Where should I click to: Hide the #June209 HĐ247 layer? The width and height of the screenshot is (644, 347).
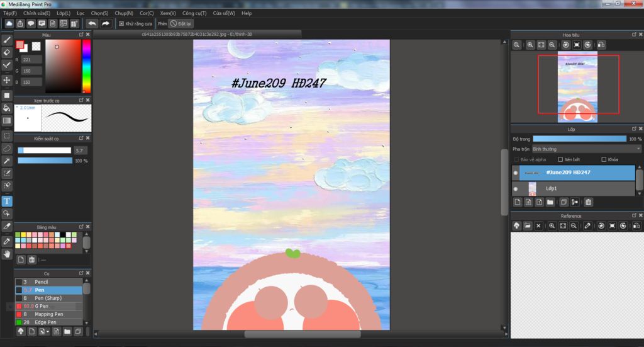coord(516,173)
